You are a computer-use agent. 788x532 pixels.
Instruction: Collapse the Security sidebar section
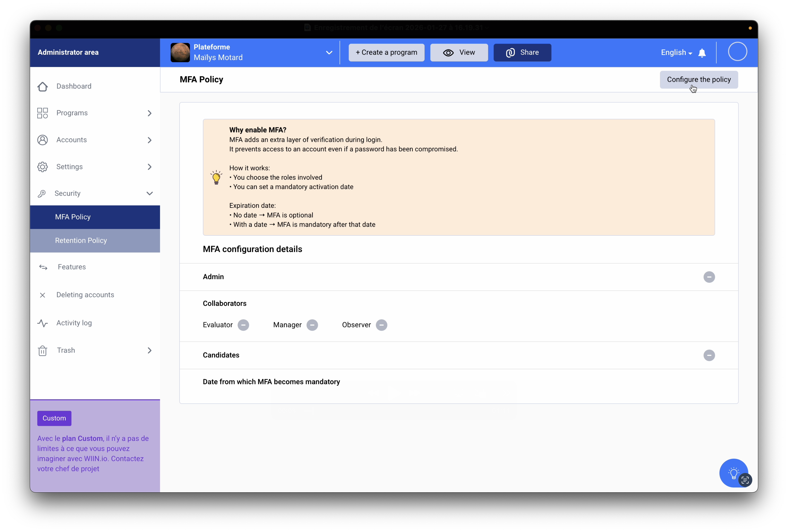tap(149, 194)
